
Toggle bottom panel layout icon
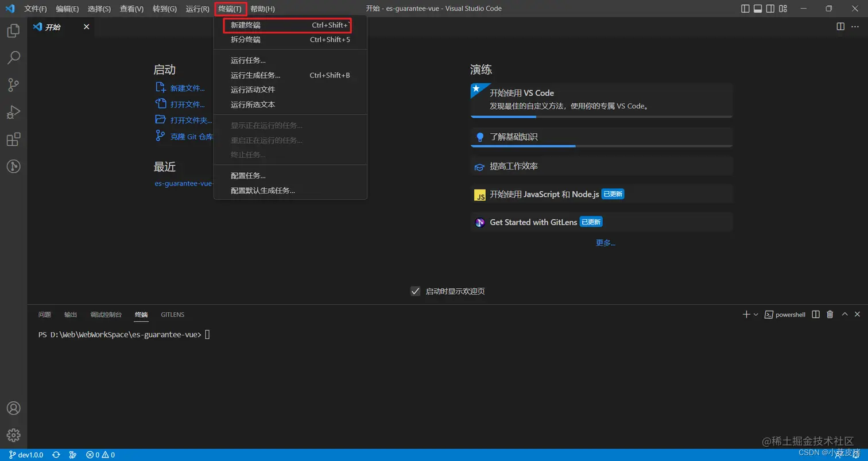click(x=758, y=9)
